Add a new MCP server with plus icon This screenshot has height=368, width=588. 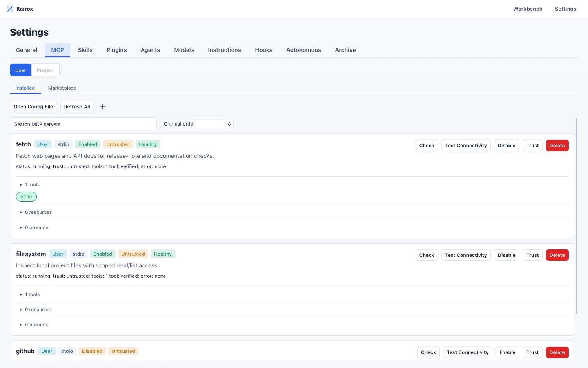click(103, 107)
